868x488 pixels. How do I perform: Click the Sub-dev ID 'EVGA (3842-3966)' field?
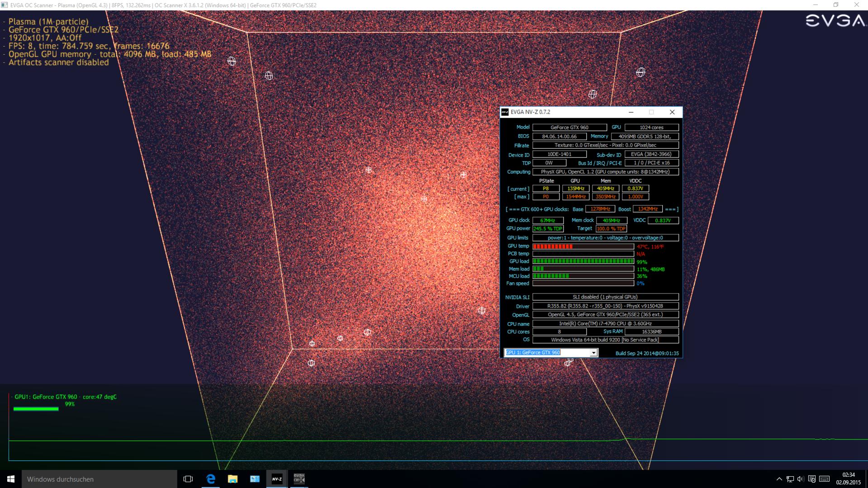point(651,154)
